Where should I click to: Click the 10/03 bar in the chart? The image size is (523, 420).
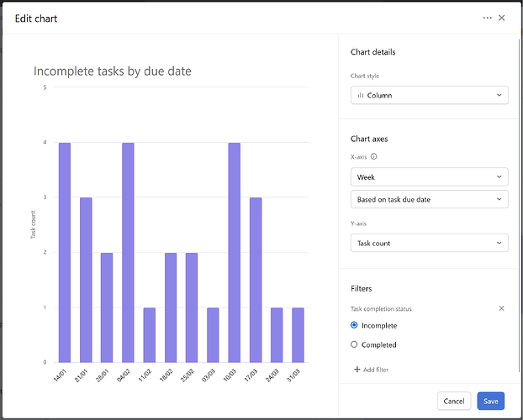pyautogui.click(x=234, y=253)
